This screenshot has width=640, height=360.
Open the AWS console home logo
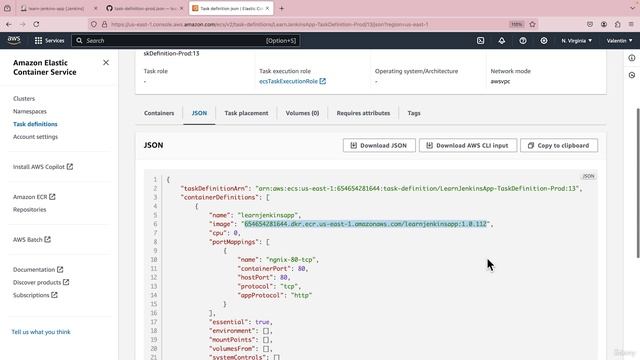tap(14, 40)
